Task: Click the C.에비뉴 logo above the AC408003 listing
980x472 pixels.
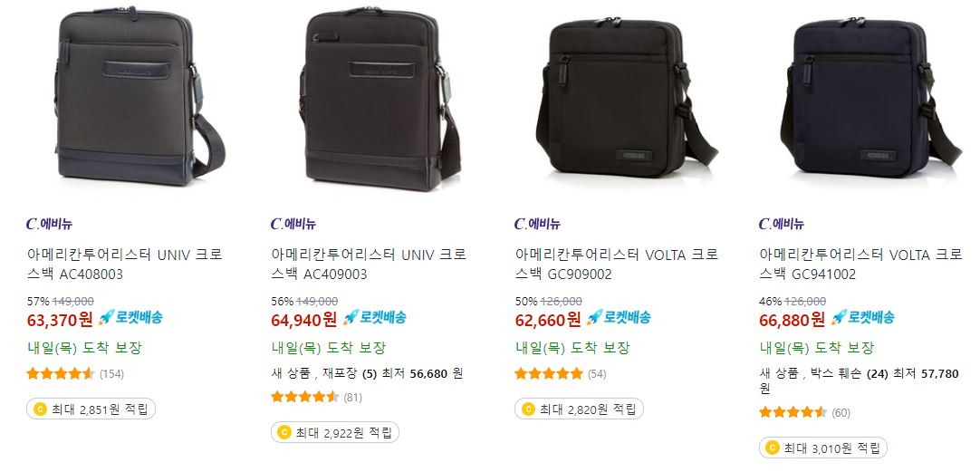Action: pos(50,224)
